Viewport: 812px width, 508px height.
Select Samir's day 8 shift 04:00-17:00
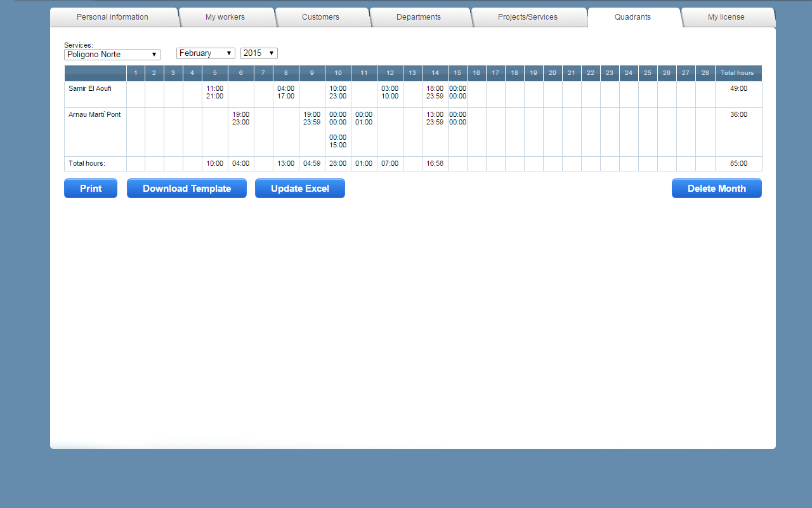tap(286, 92)
